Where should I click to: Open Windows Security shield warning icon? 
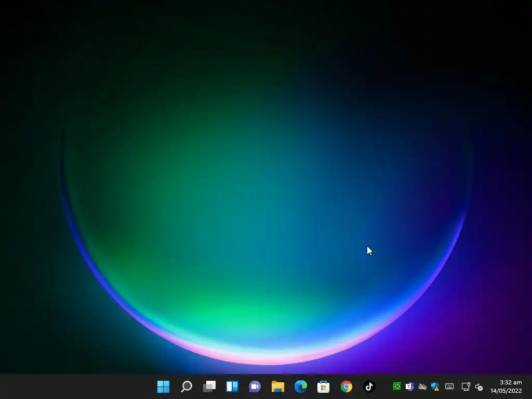[435, 387]
